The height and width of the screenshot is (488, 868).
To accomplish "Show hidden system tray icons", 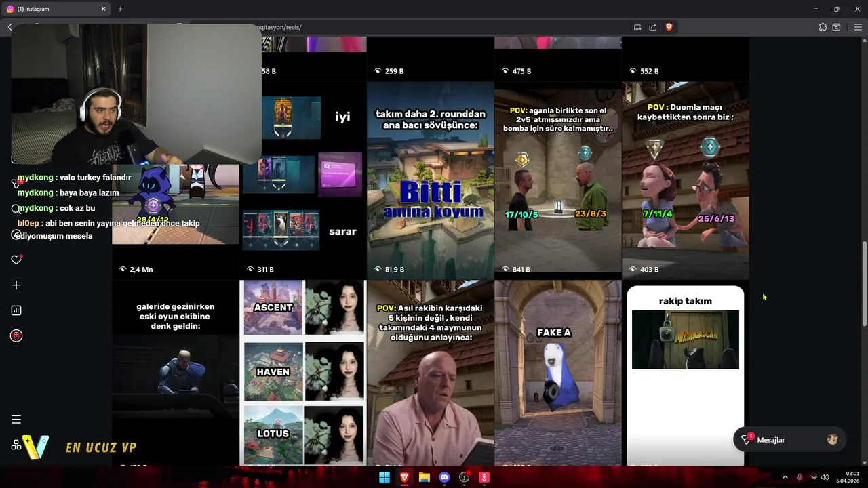I will [x=785, y=477].
